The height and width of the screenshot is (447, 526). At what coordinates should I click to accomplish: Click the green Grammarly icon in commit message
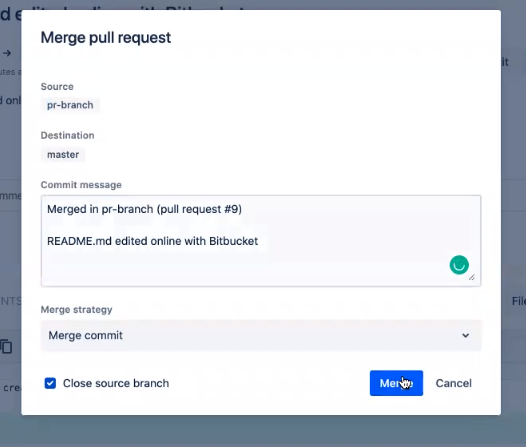click(x=459, y=265)
